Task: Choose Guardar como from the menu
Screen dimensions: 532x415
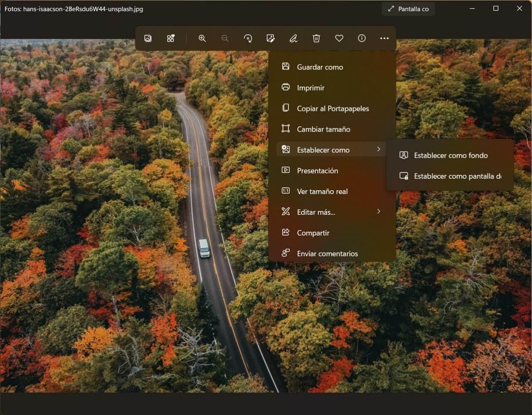Action: point(320,67)
